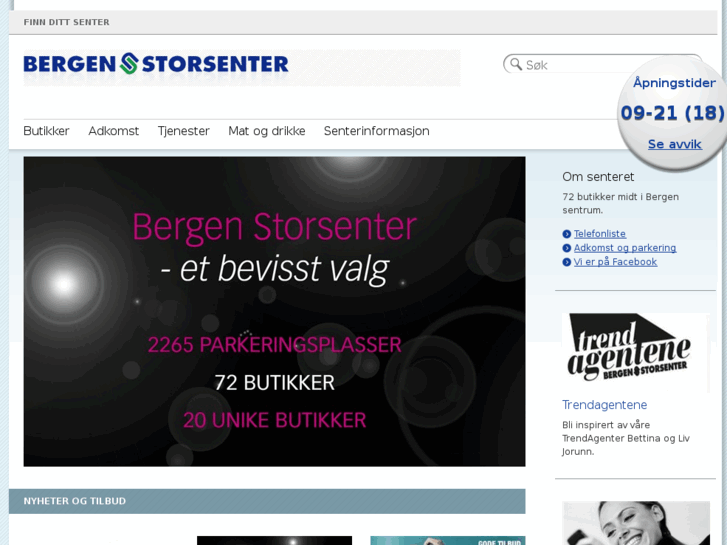Click the Nyheter og tilbud header
Image resolution: width=727 pixels, height=545 pixels.
point(267,501)
